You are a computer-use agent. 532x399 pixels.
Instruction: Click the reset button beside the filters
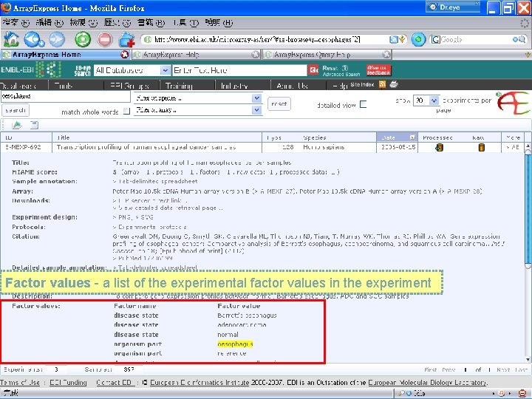[279, 104]
